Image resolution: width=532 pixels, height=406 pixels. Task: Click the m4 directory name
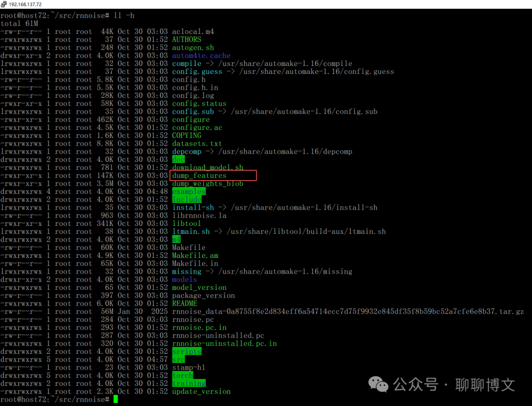coord(176,240)
